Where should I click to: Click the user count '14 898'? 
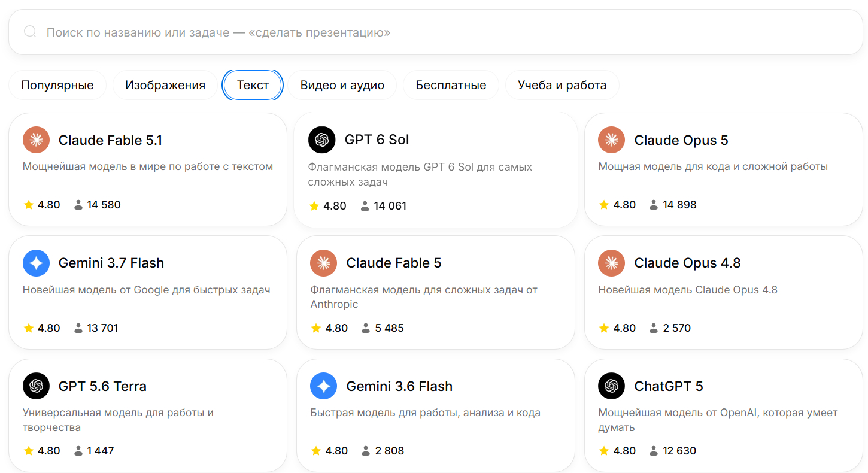click(x=680, y=205)
